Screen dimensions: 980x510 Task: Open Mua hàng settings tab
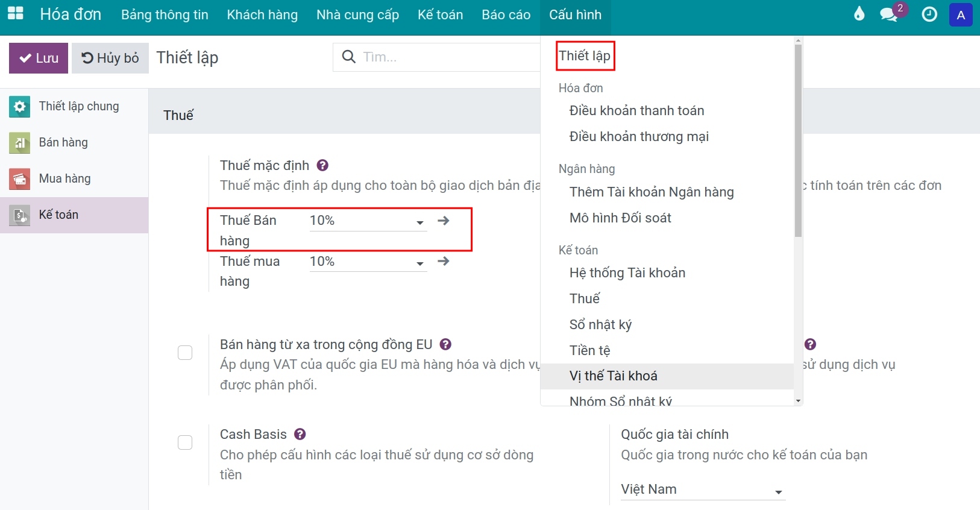point(74,179)
